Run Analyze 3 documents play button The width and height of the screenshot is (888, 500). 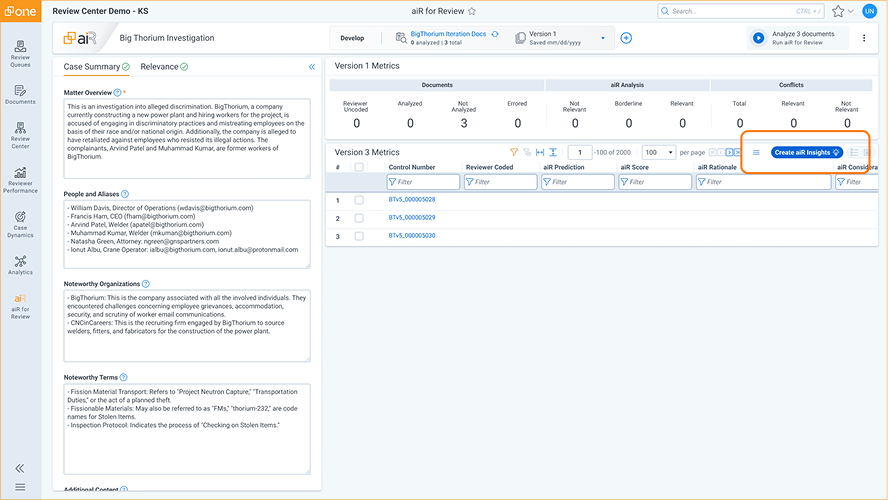[x=758, y=38]
